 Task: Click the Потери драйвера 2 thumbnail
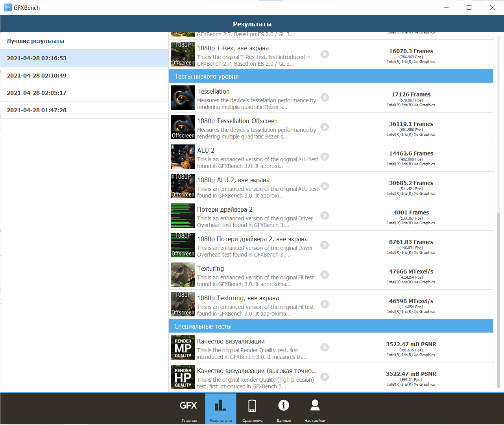[x=183, y=216]
